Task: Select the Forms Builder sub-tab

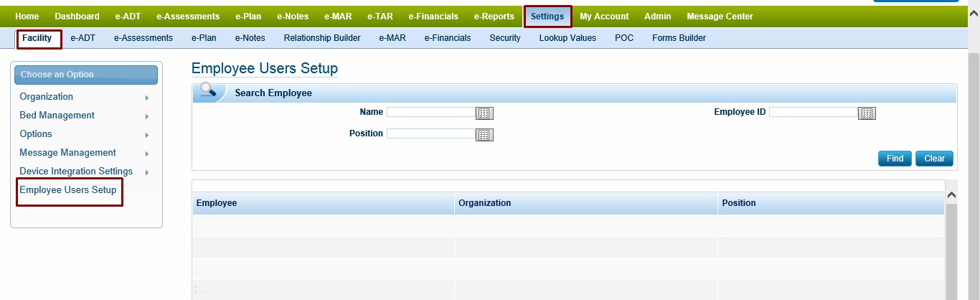Action: (x=679, y=38)
